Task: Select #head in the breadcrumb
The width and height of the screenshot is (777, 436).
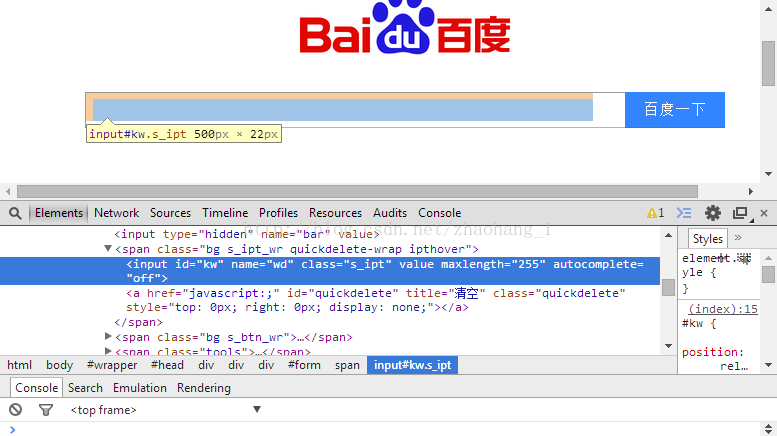Action: click(167, 365)
